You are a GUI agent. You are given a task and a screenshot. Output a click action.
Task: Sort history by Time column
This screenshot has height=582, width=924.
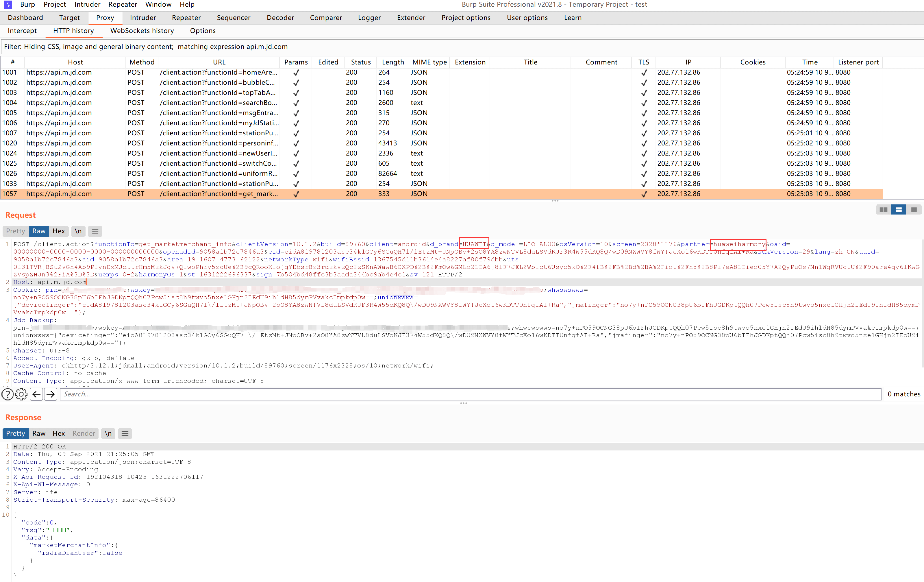810,62
